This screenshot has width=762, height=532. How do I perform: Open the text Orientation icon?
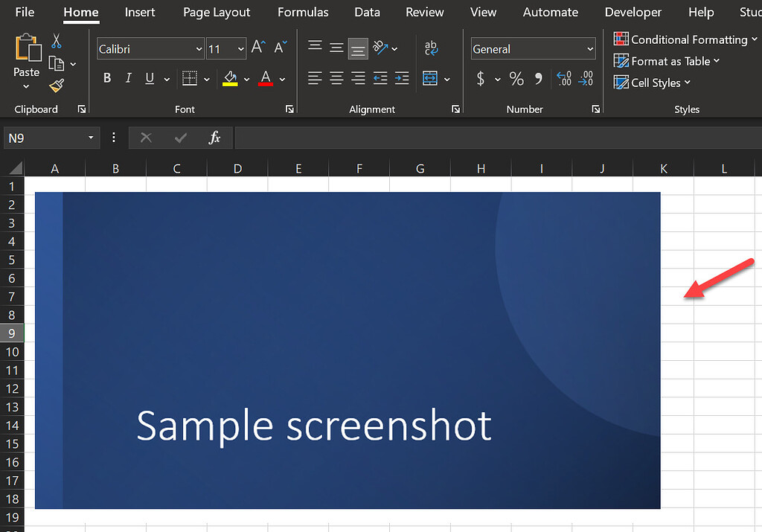380,48
